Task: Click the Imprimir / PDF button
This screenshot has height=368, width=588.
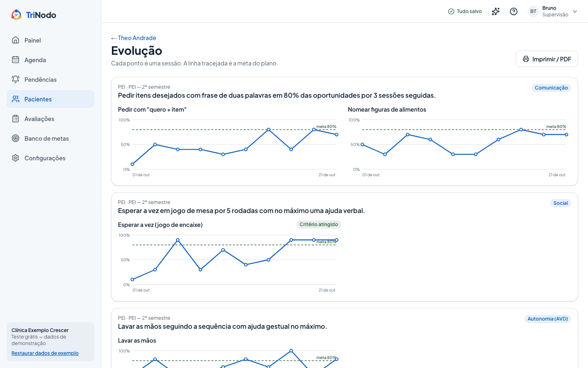Action: tap(547, 59)
